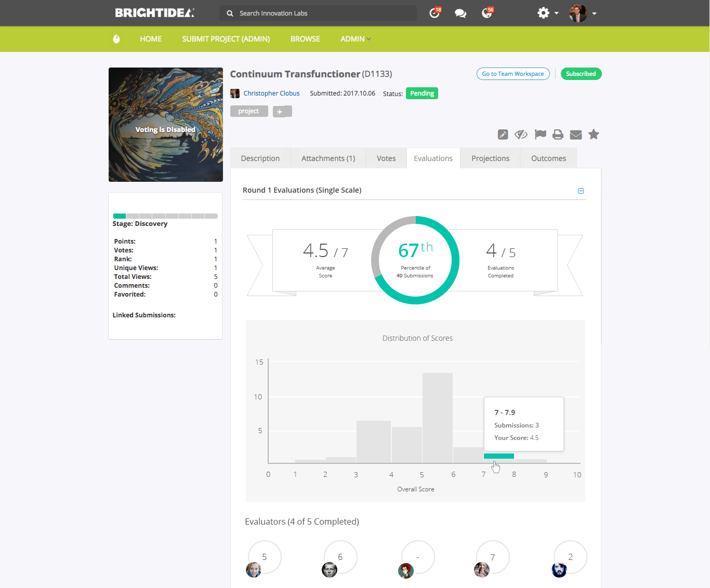The image size is (710, 588).
Task: Select the Evaluations tab
Action: click(433, 158)
